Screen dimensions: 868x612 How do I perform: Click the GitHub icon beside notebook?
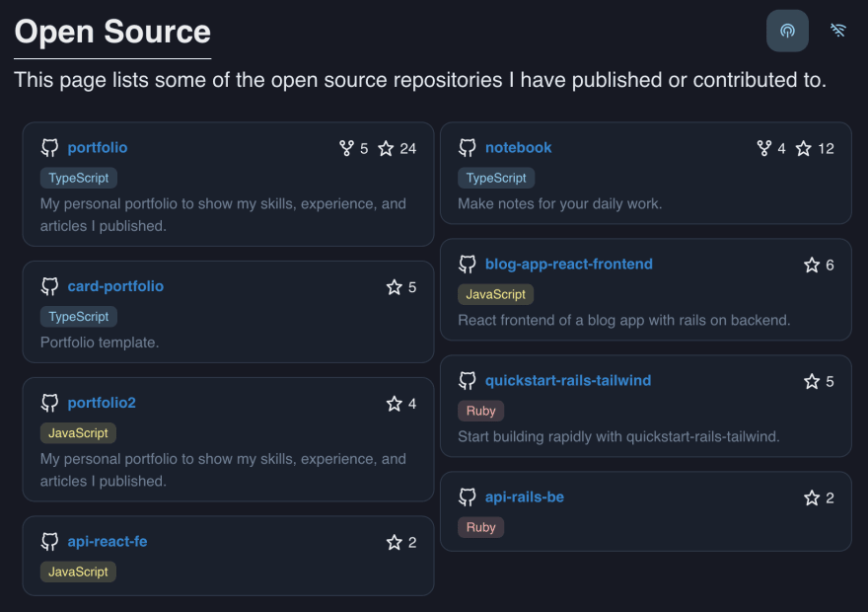pos(468,148)
